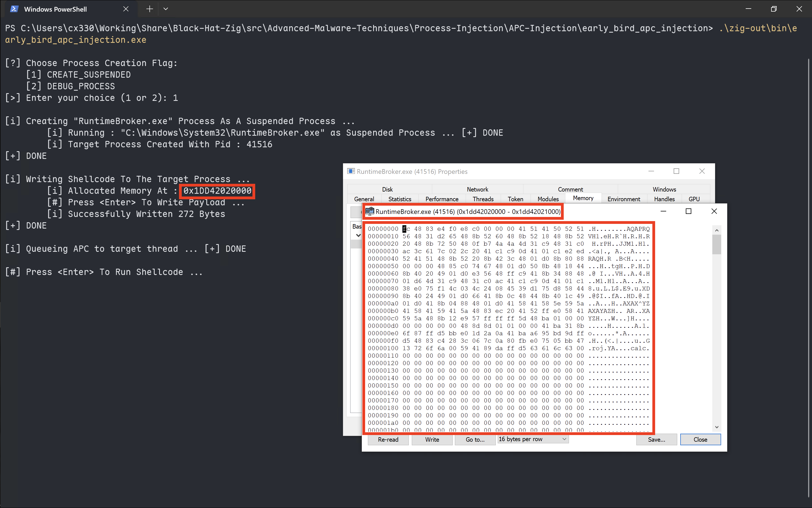Close the Windows PowerShell tab
The image size is (812, 508).
tap(126, 9)
